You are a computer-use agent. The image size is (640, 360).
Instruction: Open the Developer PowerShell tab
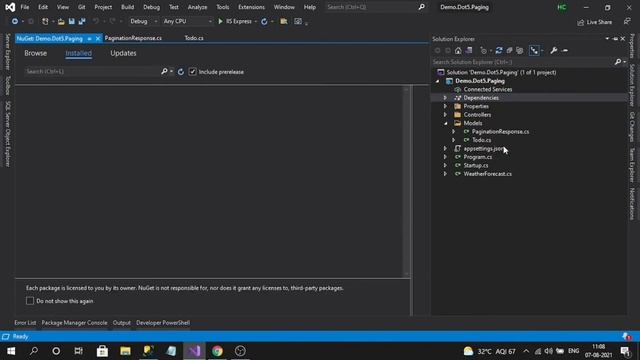tap(163, 323)
